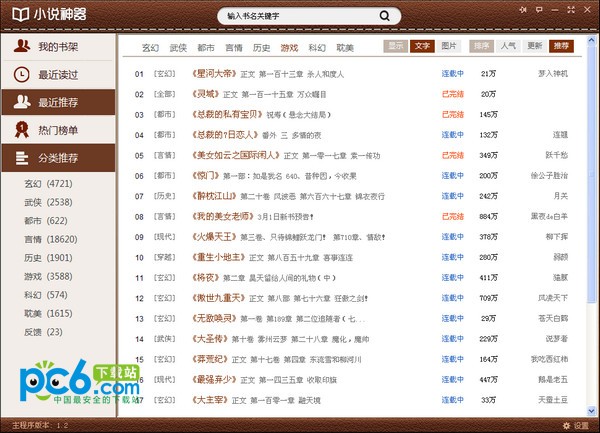The image size is (600, 433).
Task: Click 884万 popularity in row 08
Action: (x=488, y=216)
